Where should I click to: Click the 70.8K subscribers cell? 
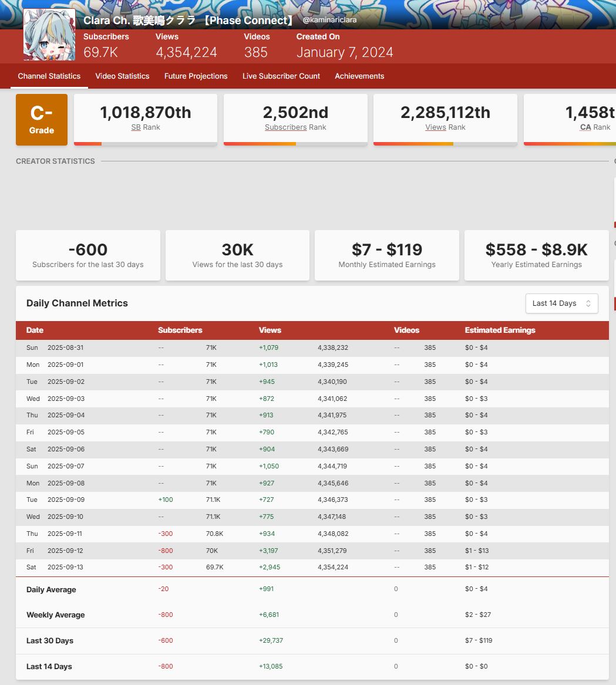pos(215,534)
